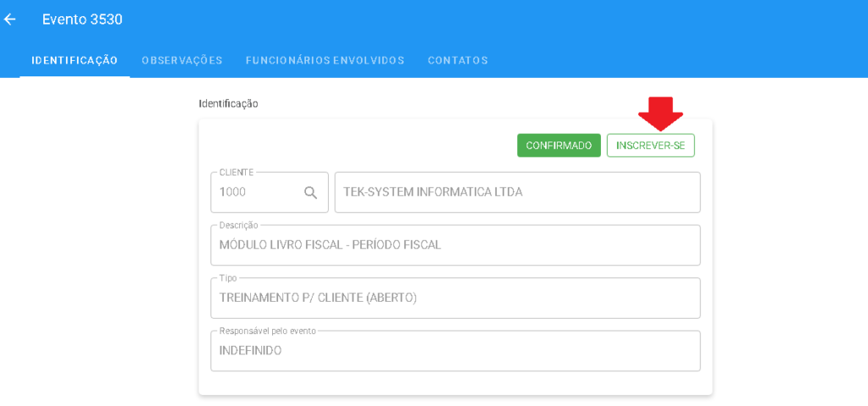
Task: Select the Funcionários Envolvidos tab
Action: (325, 60)
